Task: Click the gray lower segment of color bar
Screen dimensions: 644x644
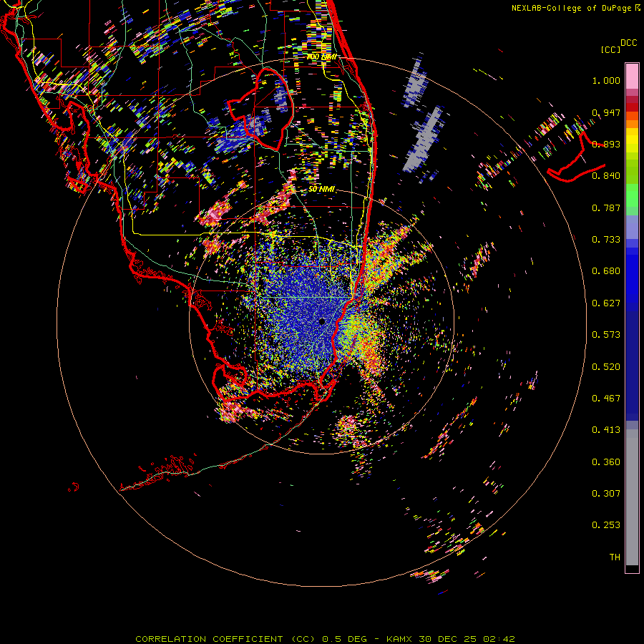Action: (632, 497)
